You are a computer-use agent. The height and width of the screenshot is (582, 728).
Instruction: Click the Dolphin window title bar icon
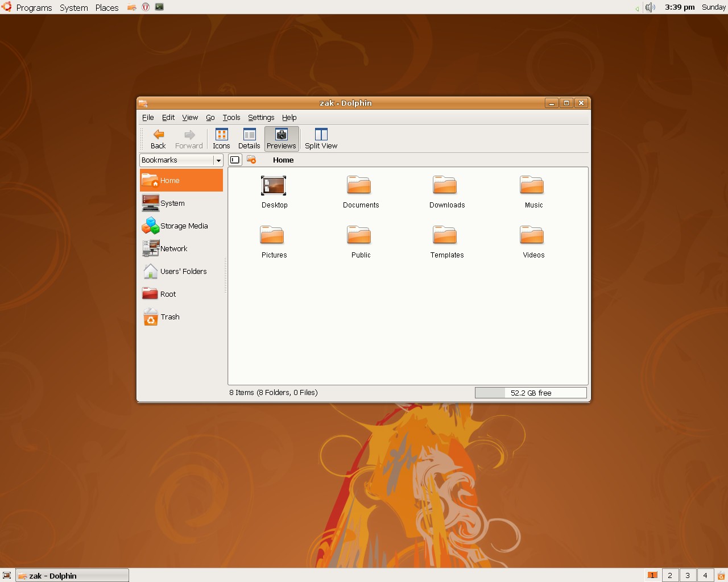pos(143,103)
